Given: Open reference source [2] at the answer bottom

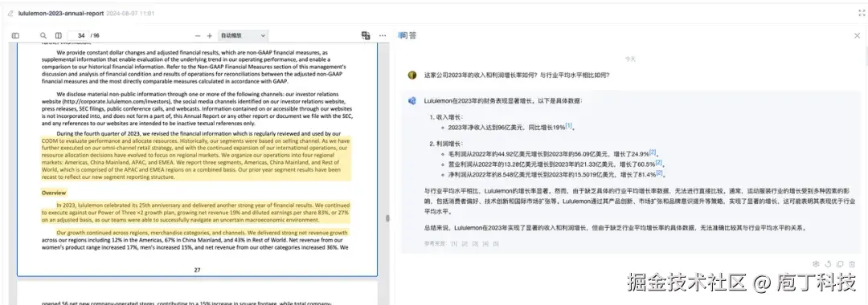Looking at the screenshot, I should 465,243.
